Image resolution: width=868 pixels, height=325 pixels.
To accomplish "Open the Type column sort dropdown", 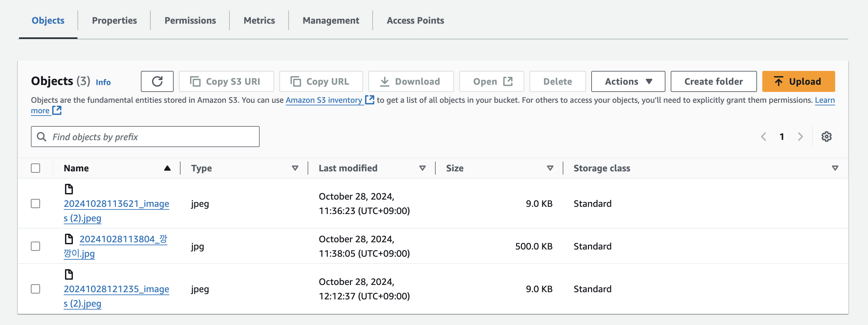I will 295,168.
